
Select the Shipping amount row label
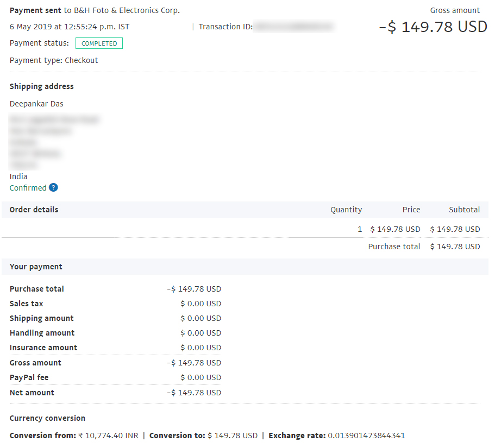coord(41,318)
